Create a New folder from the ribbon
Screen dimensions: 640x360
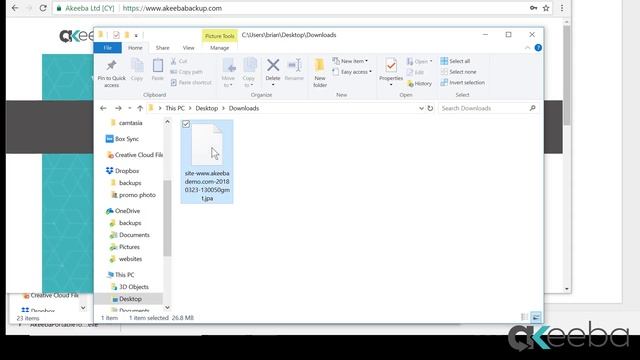(x=320, y=73)
